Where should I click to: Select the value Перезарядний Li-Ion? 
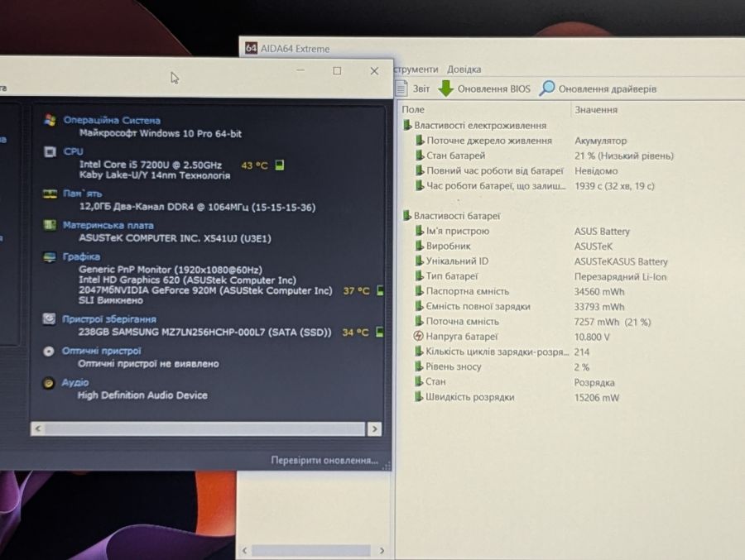point(620,276)
